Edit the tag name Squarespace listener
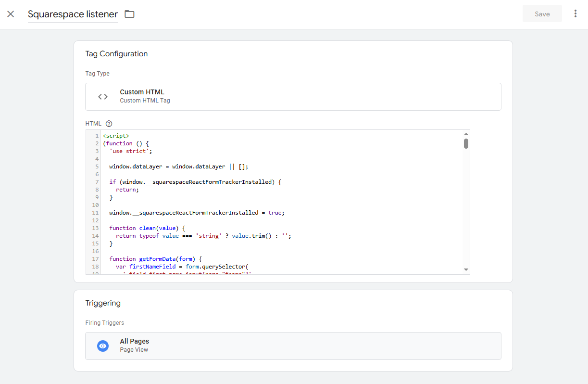 pos(73,14)
